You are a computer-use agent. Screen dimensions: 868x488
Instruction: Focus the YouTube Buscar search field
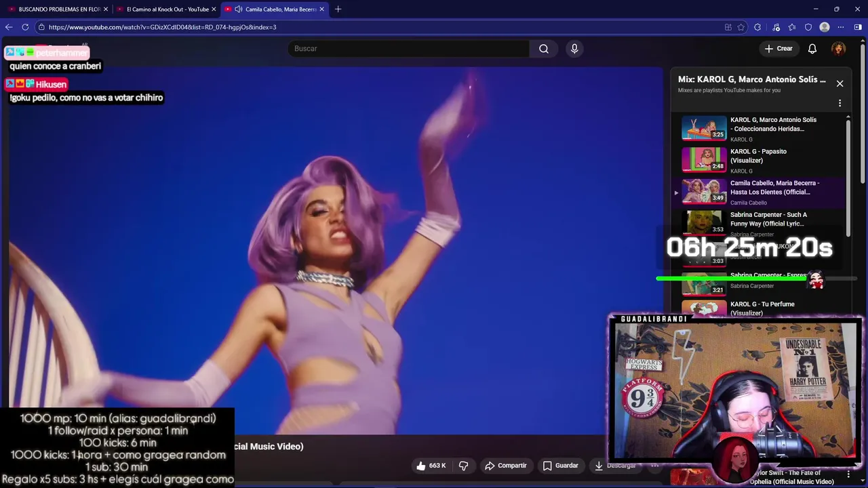(x=408, y=49)
